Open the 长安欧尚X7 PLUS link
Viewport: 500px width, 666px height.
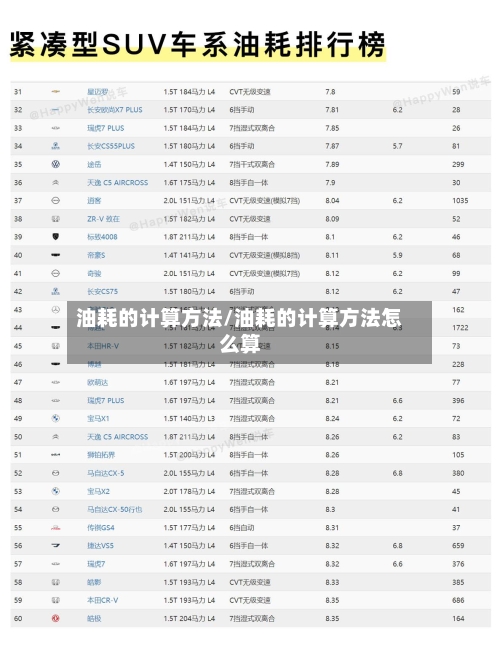pyautogui.click(x=115, y=110)
